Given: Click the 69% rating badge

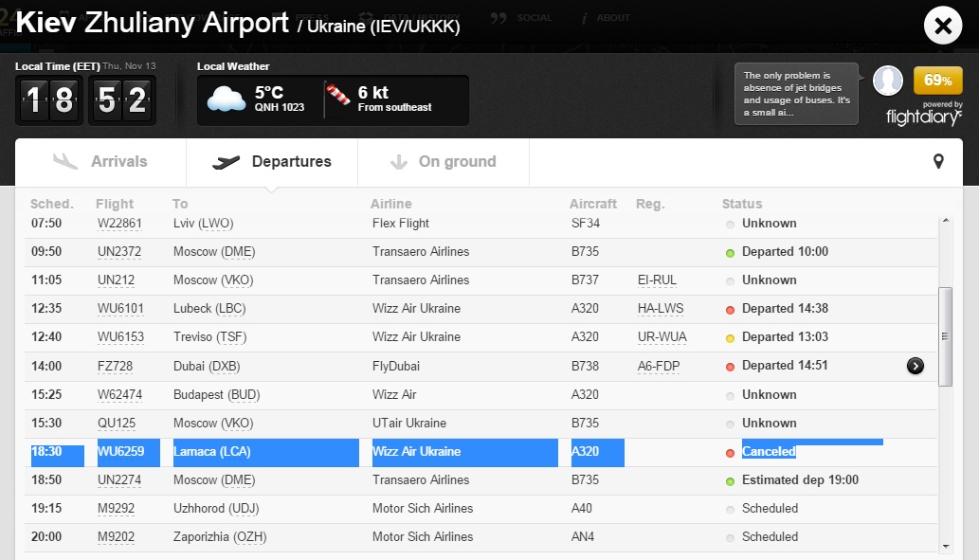Looking at the screenshot, I should [937, 81].
